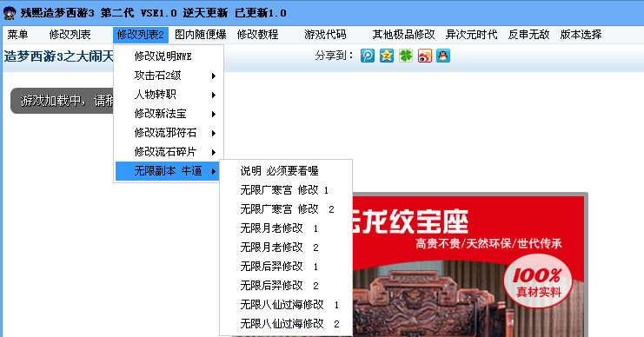Open the 修改流石碎片 submenu
Screen dimensions: 644x337
click(169, 152)
